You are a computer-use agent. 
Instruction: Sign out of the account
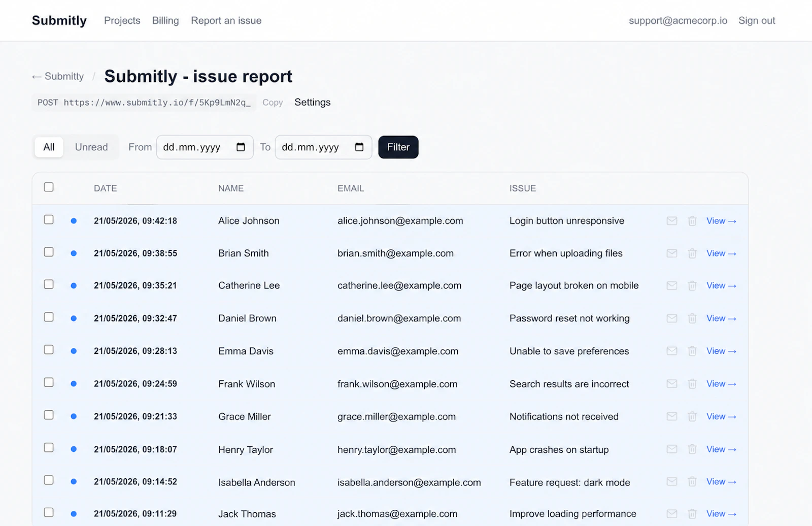click(757, 21)
